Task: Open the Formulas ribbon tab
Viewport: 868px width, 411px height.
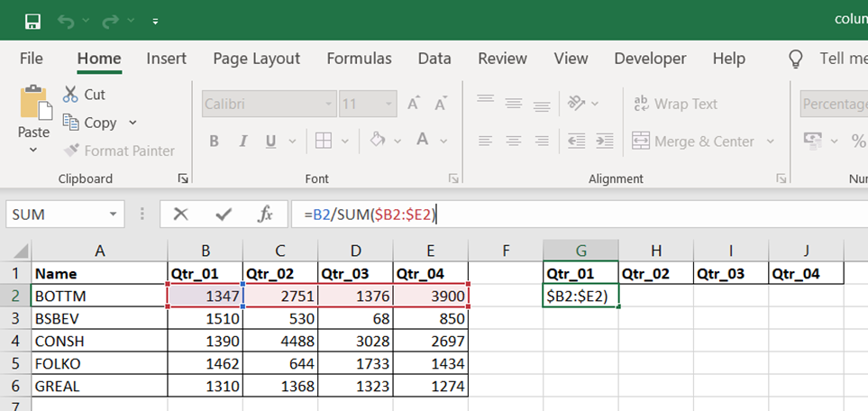Action: 359,59
